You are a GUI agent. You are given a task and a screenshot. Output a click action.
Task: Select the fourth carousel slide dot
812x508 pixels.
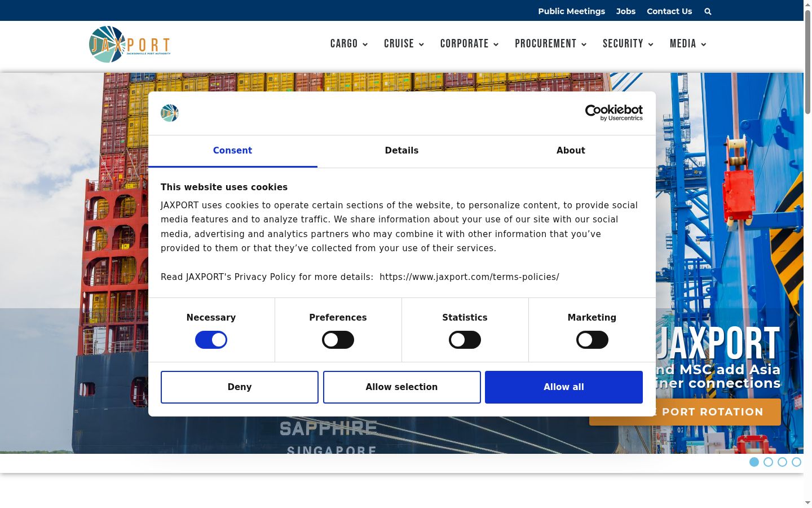(796, 462)
